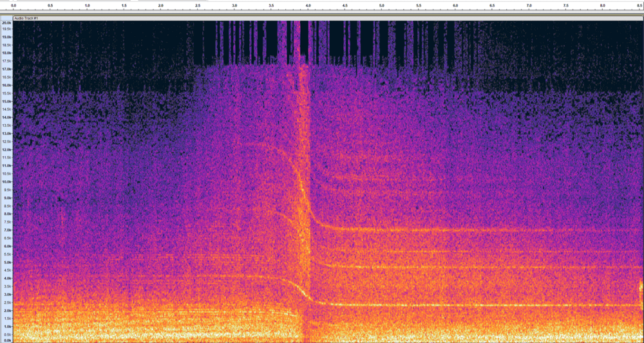This screenshot has height=343, width=644.
Task: Click the 4.0 mark on time ruler
Action: pyautogui.click(x=308, y=6)
